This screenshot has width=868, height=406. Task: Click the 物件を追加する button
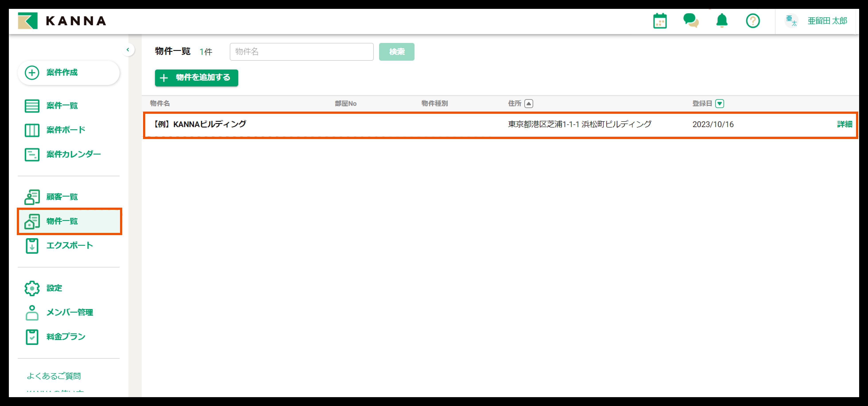coord(196,78)
